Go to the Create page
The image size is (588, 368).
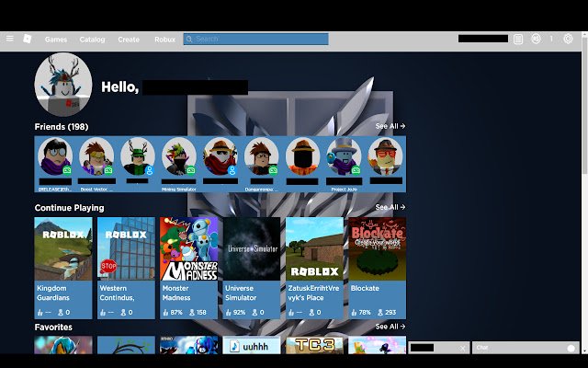click(x=129, y=40)
